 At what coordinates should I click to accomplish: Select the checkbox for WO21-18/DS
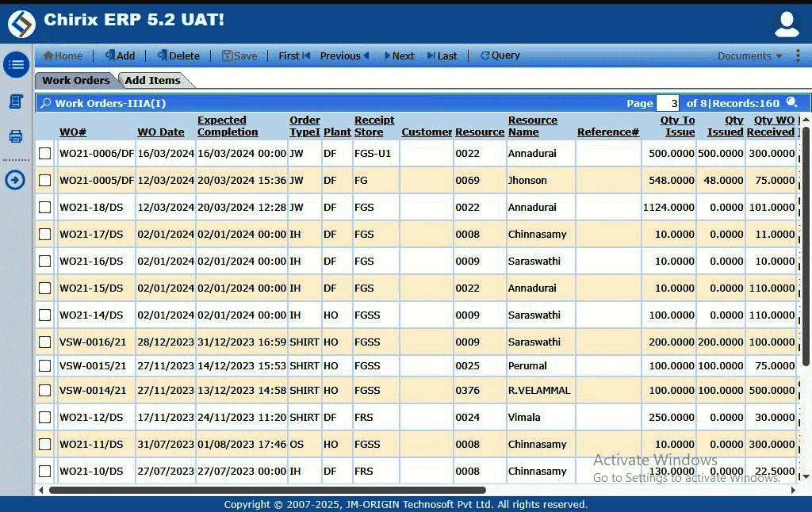point(45,207)
